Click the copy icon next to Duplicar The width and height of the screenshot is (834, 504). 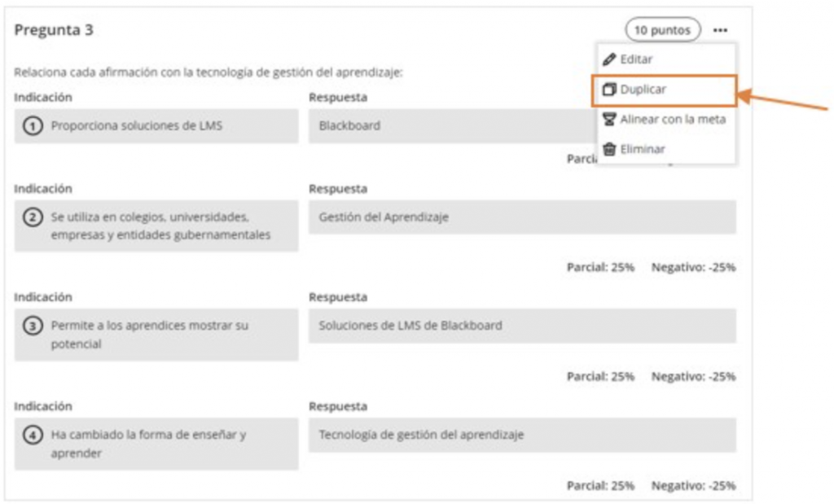609,90
